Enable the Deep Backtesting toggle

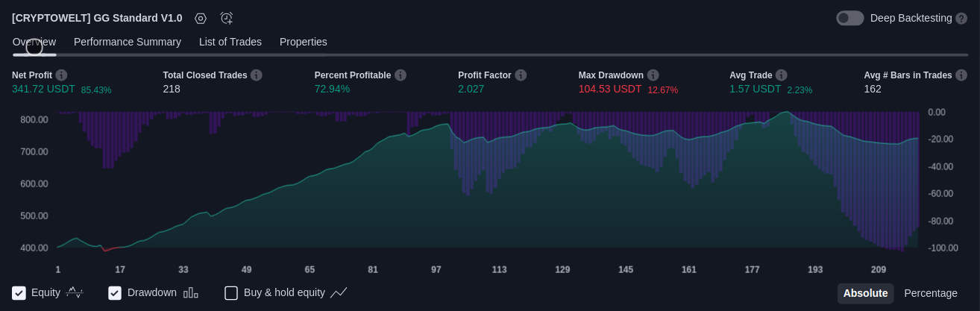849,18
